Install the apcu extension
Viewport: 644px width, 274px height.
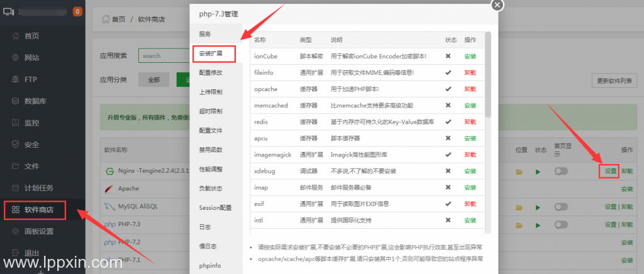coord(470,138)
